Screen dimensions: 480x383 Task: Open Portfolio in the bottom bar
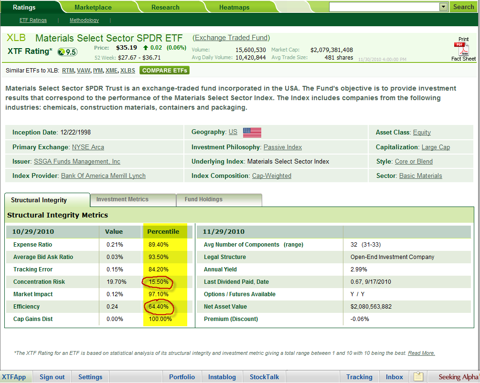tap(182, 377)
